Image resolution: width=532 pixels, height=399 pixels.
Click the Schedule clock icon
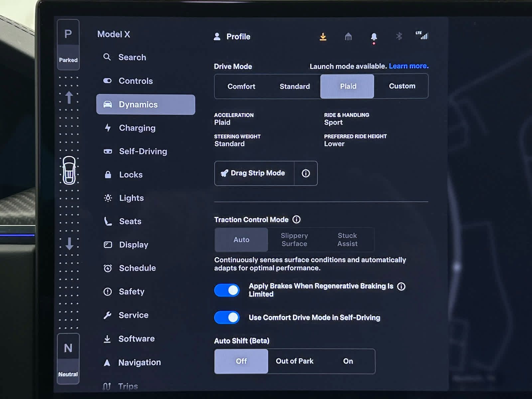pos(108,268)
